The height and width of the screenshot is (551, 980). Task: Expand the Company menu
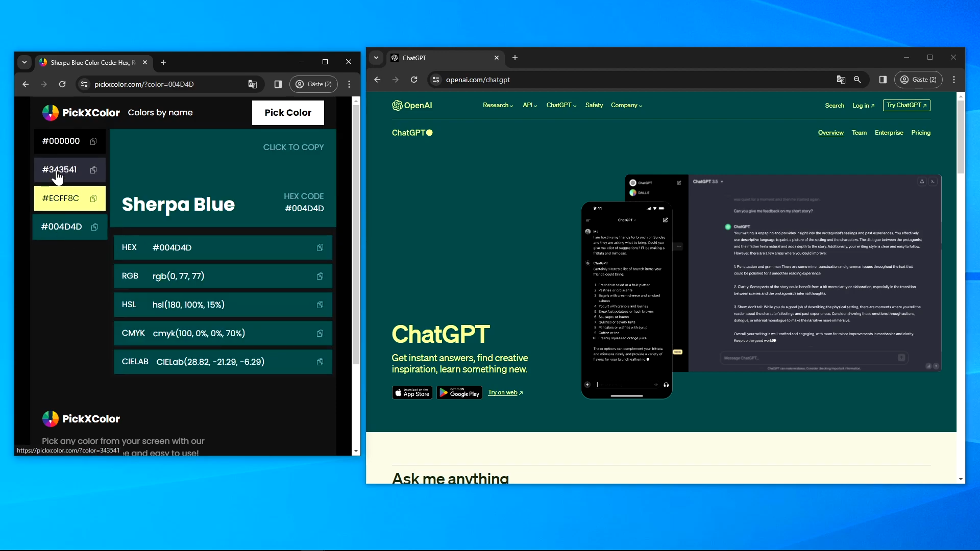[x=627, y=105]
